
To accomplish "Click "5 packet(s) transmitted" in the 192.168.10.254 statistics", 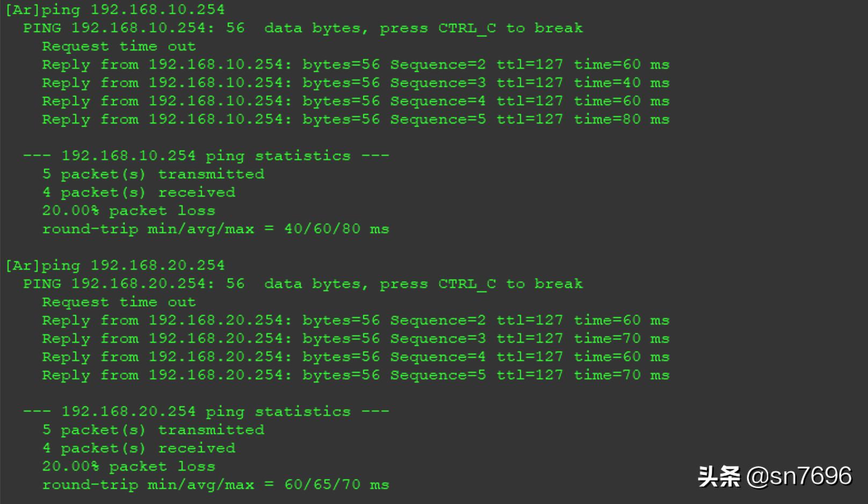I will pyautogui.click(x=153, y=175).
